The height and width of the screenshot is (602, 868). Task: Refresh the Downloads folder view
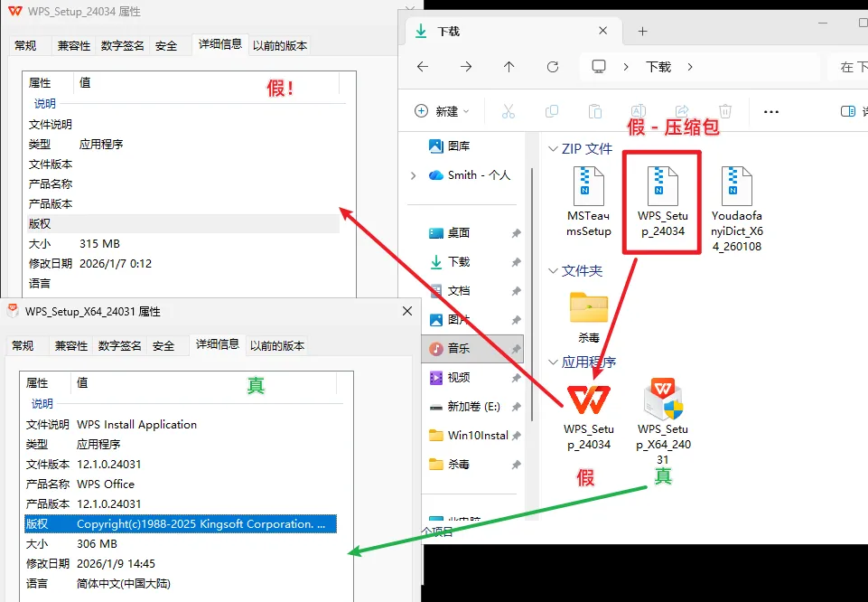click(553, 67)
